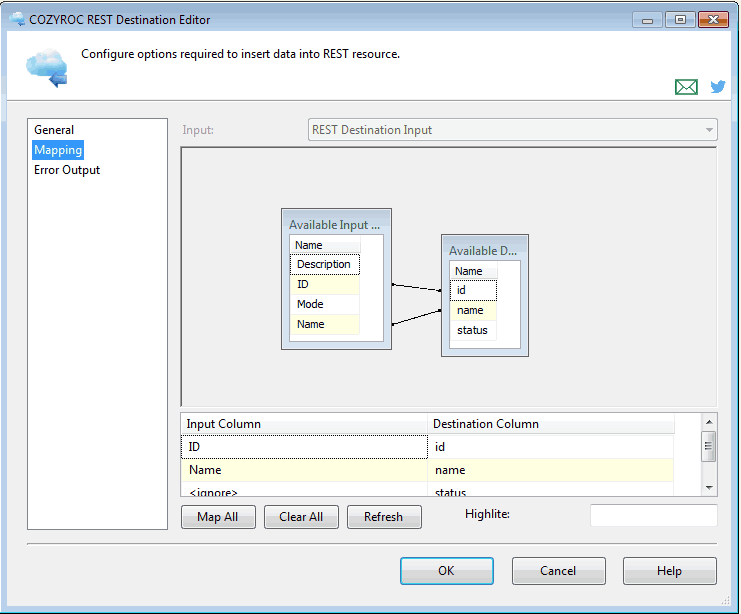741x614 pixels.
Task: Click Name header in Available Destination list
Action: [473, 271]
